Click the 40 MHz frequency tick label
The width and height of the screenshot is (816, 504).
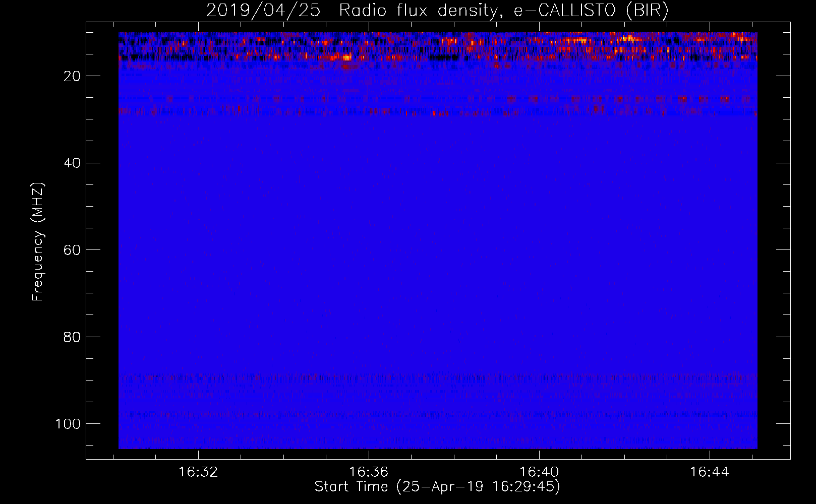click(72, 163)
